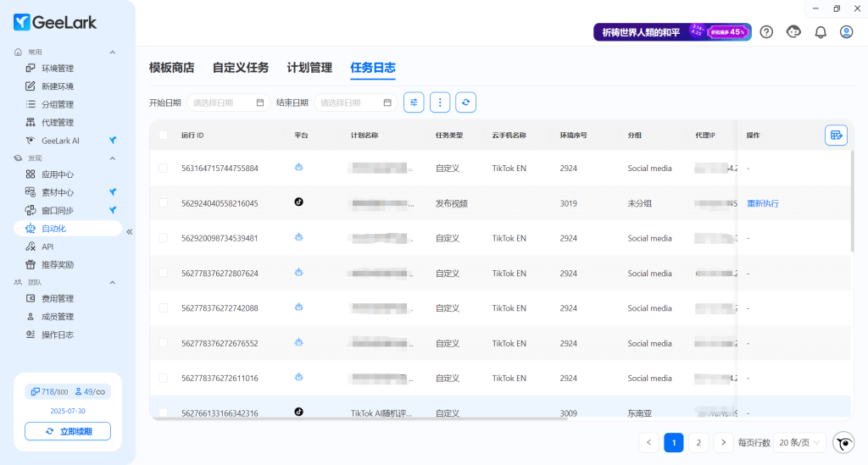
Task: Open notifications bell icon
Action: (x=820, y=32)
